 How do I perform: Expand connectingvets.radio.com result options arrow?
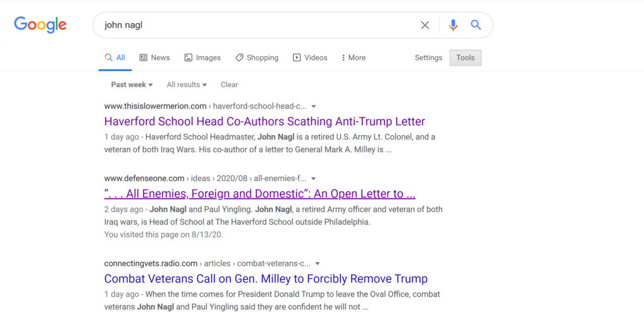click(x=317, y=263)
